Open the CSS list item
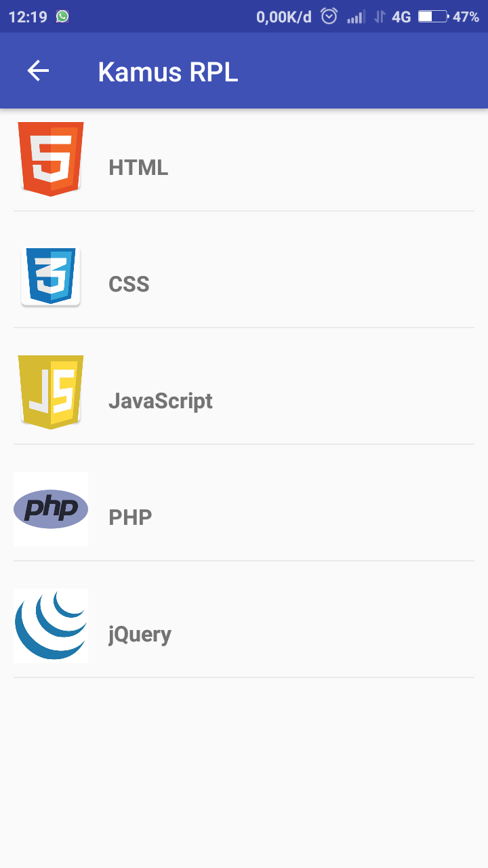The height and width of the screenshot is (868, 488). [x=129, y=284]
